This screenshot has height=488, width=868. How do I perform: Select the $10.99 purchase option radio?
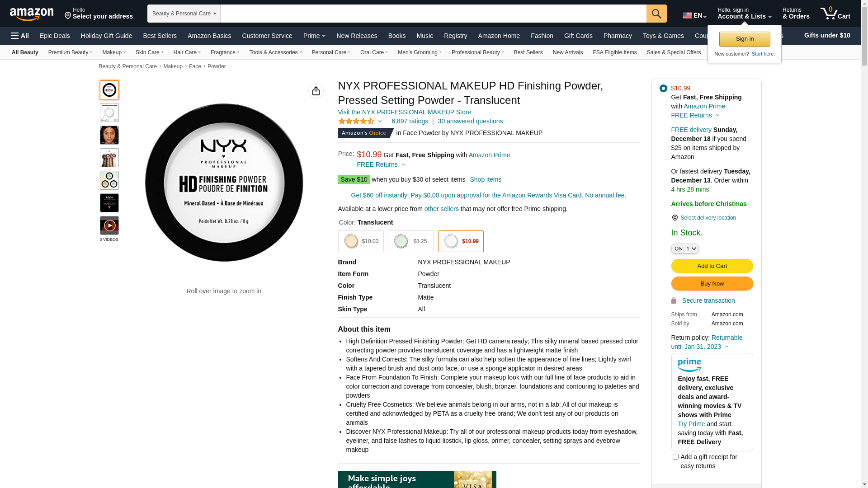[x=663, y=88]
